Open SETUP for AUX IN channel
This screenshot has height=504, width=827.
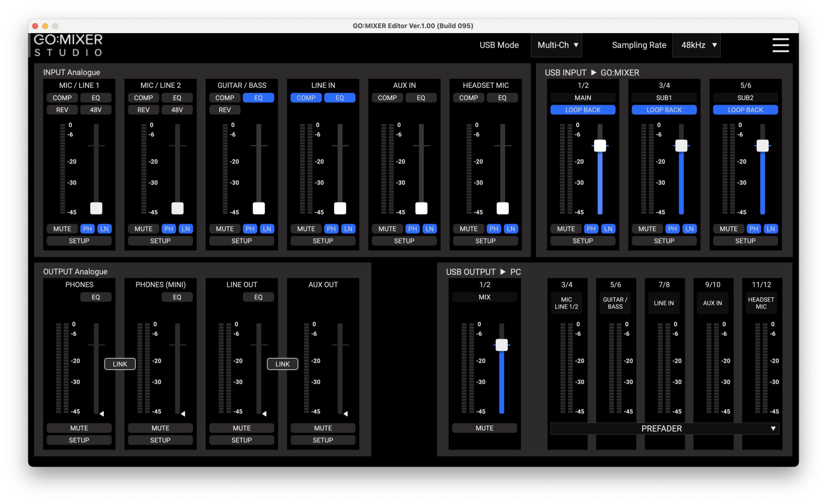[x=404, y=241]
